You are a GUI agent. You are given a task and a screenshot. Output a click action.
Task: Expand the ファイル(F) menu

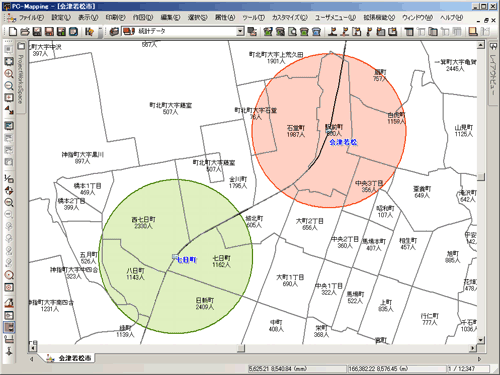coord(31,17)
